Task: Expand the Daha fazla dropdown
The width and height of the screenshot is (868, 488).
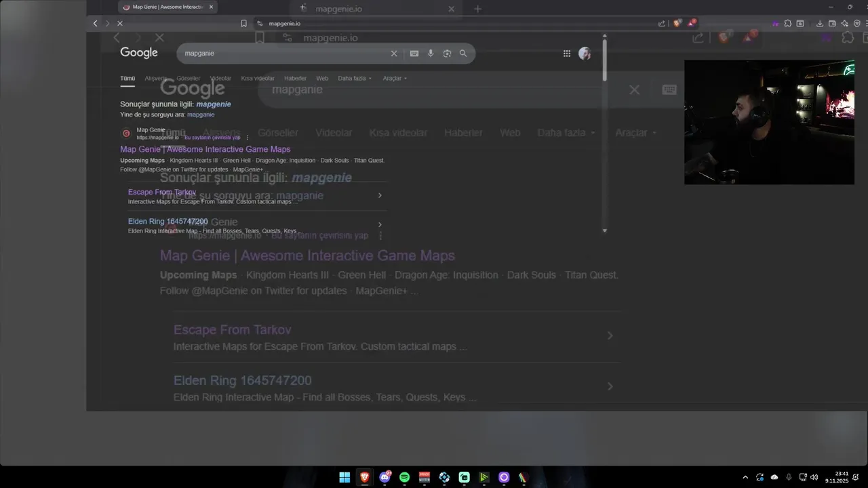Action: pyautogui.click(x=355, y=79)
